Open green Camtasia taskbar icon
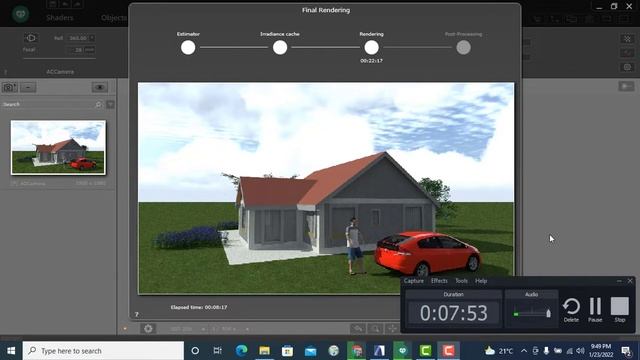640x360 pixels. (x=425, y=351)
